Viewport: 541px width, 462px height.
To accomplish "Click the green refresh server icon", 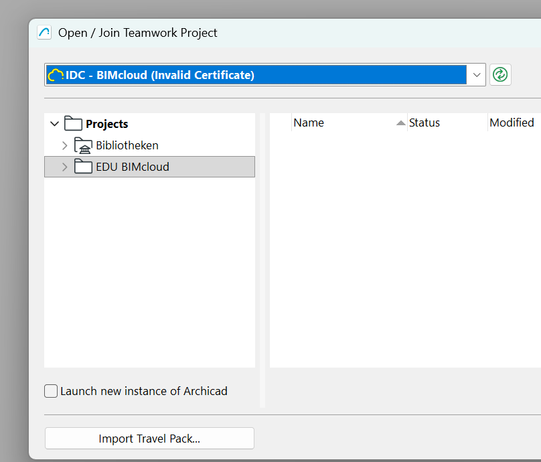I will 500,75.
